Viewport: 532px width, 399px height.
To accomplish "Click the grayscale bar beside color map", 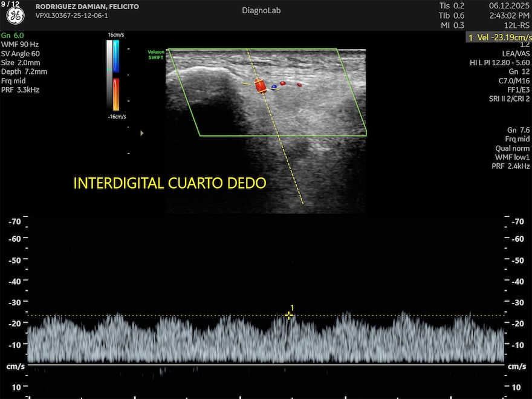I will click(109, 74).
